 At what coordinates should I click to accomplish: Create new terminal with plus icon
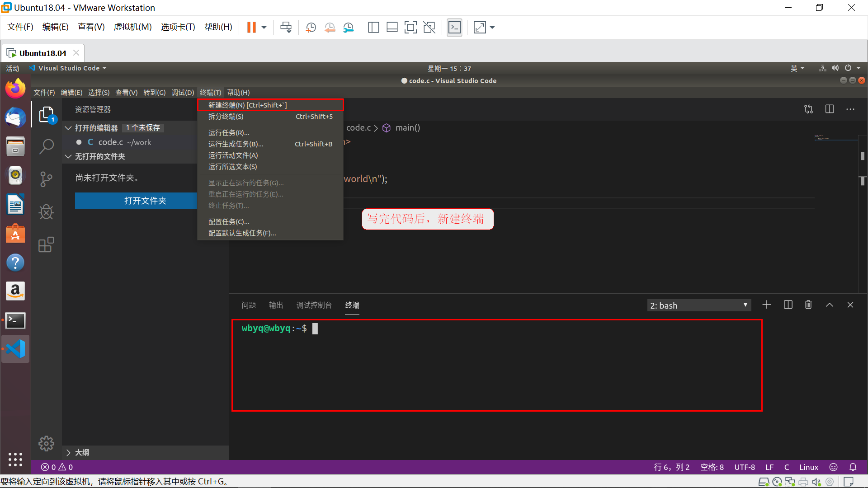767,305
